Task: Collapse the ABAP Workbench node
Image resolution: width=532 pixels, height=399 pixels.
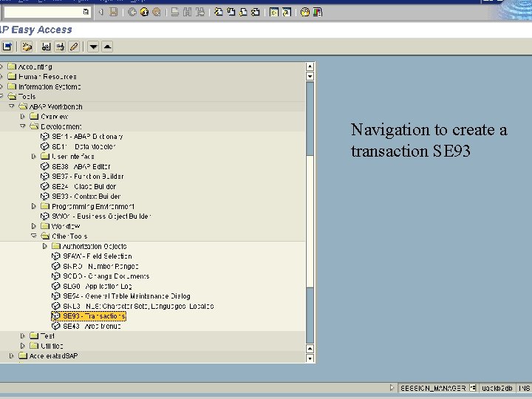Action: (12, 106)
